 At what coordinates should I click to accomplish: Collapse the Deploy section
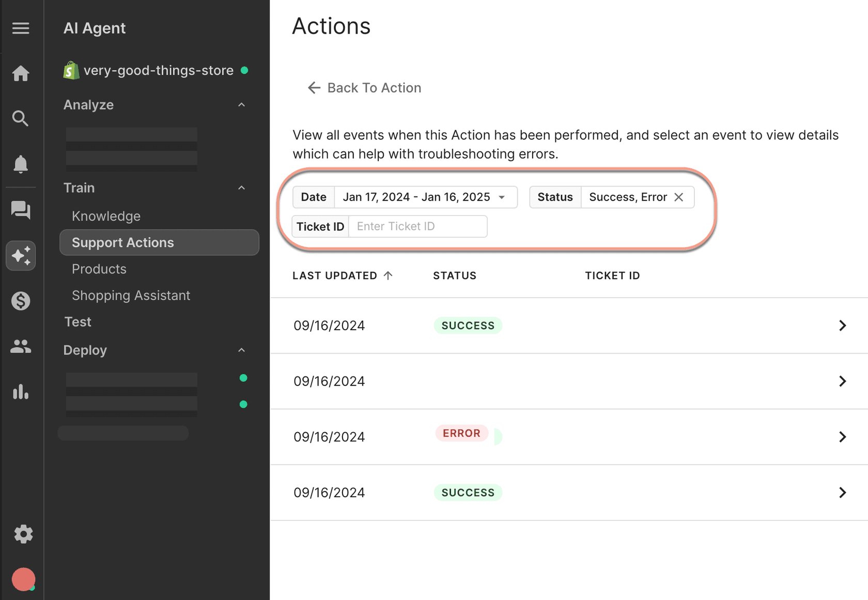(x=241, y=350)
